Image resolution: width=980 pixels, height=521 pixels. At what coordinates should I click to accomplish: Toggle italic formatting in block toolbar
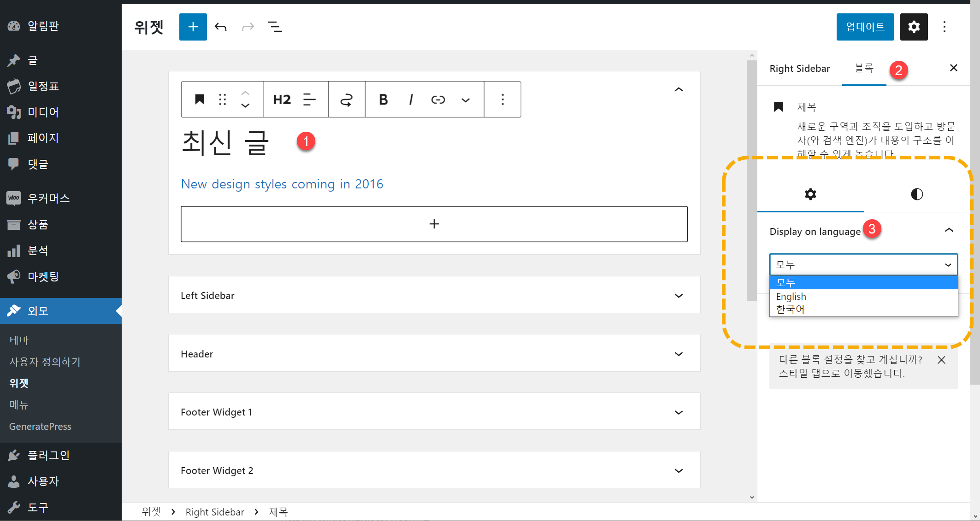(x=411, y=100)
